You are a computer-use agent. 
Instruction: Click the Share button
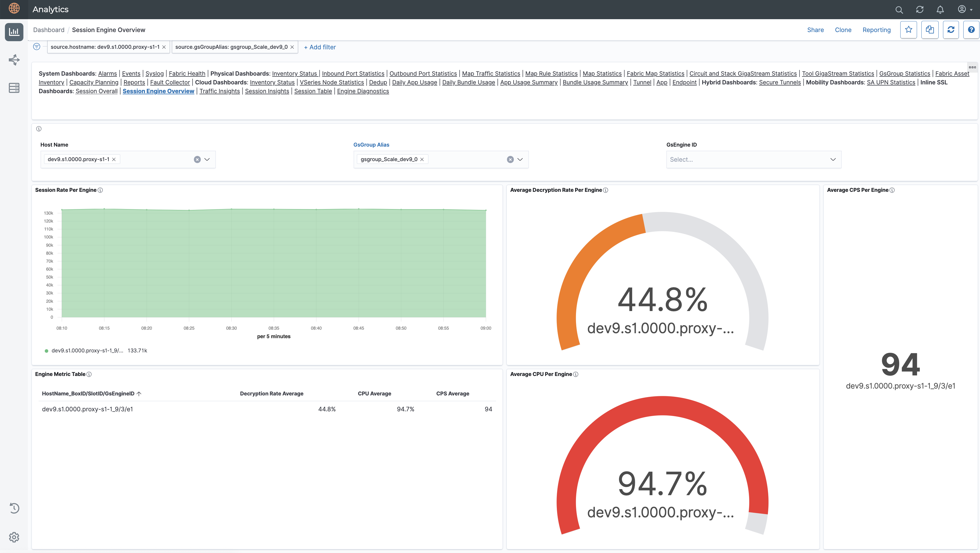815,30
